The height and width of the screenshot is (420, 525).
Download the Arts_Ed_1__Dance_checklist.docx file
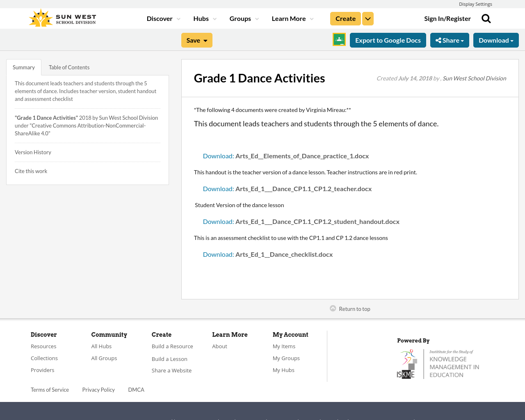click(x=267, y=253)
